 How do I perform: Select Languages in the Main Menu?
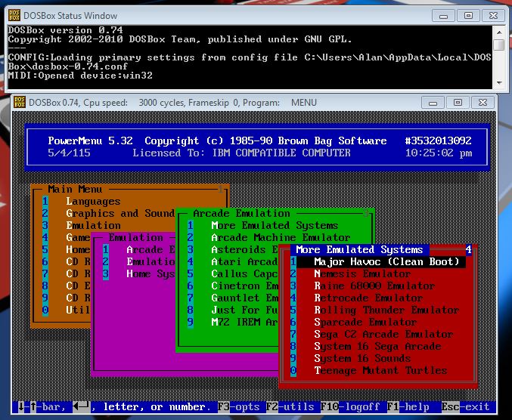[93, 201]
